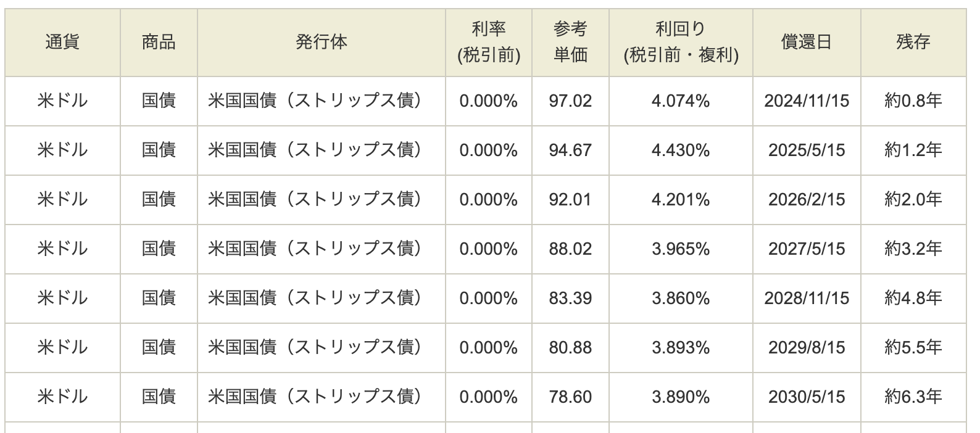Click the 償還日 column header
Viewport: 980px width, 433px height.
pos(807,43)
